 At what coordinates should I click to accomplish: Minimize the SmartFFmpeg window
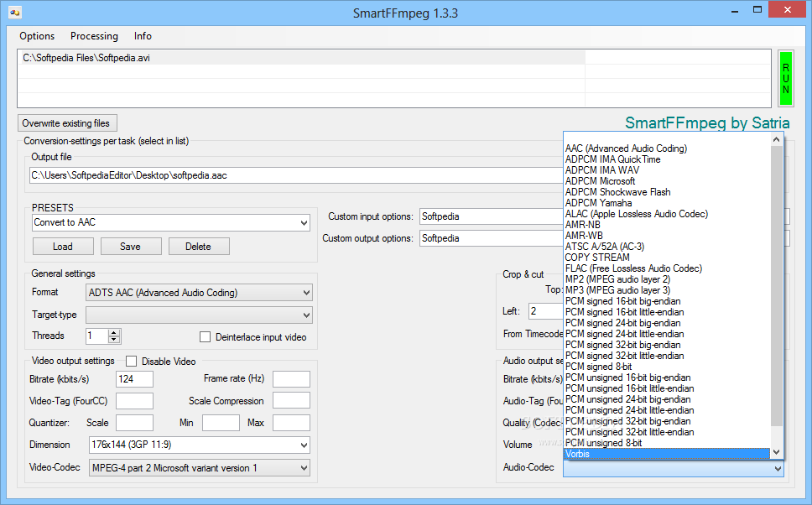[x=734, y=10]
